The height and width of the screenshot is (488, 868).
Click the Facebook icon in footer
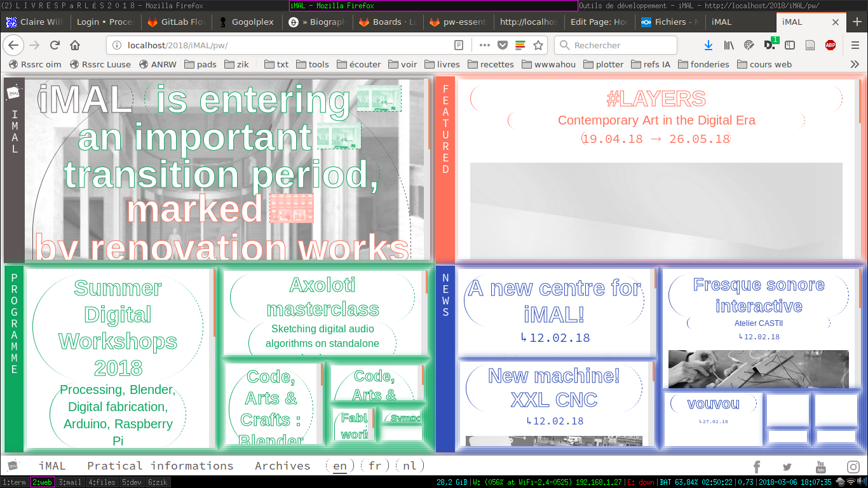(x=756, y=467)
